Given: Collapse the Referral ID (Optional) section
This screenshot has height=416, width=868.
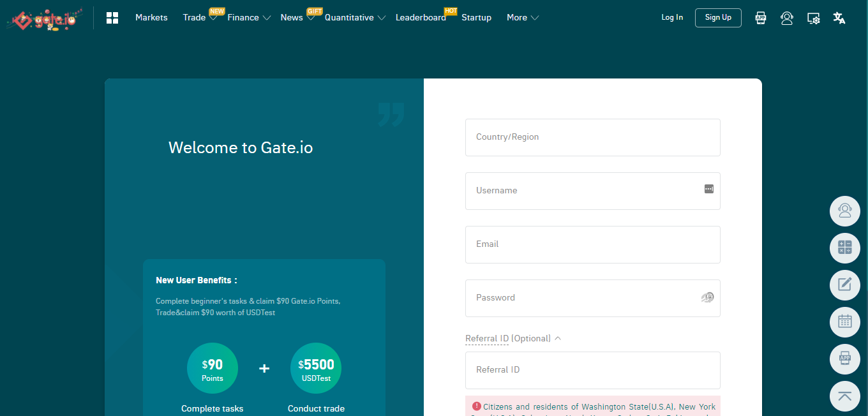Looking at the screenshot, I should (513, 339).
